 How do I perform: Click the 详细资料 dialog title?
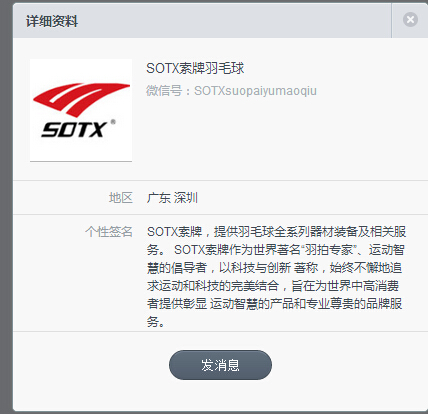[52, 21]
